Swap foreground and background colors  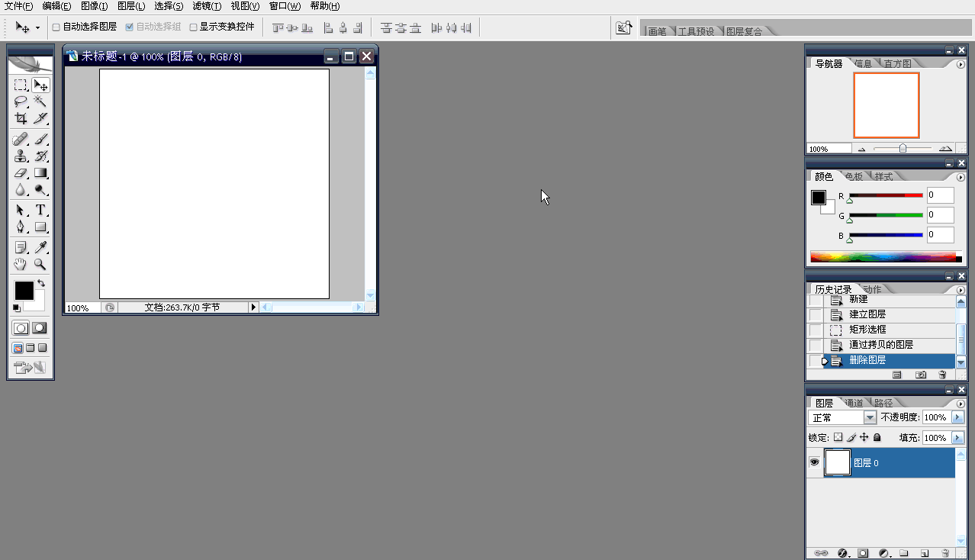(x=41, y=283)
